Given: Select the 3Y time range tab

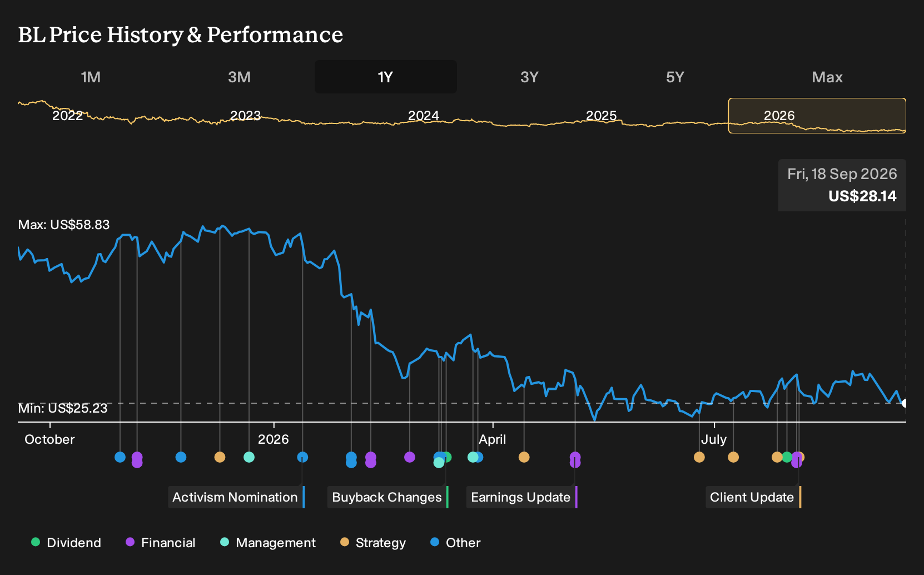Looking at the screenshot, I should pyautogui.click(x=529, y=77).
